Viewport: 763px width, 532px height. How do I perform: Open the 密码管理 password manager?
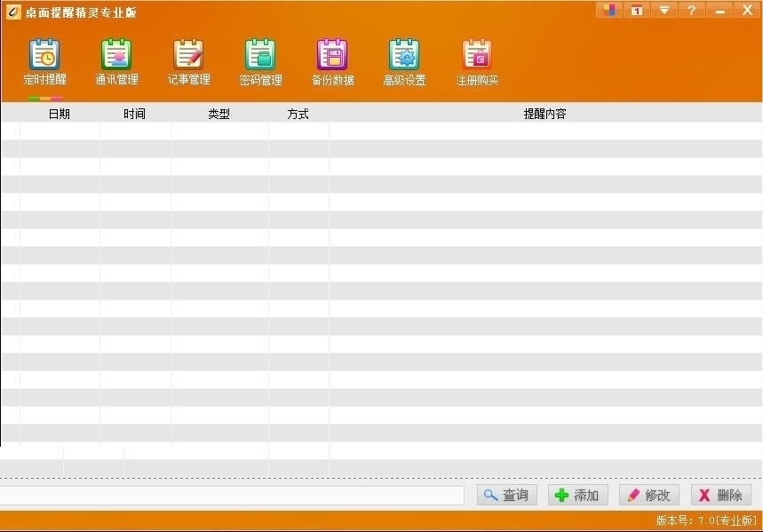click(260, 62)
